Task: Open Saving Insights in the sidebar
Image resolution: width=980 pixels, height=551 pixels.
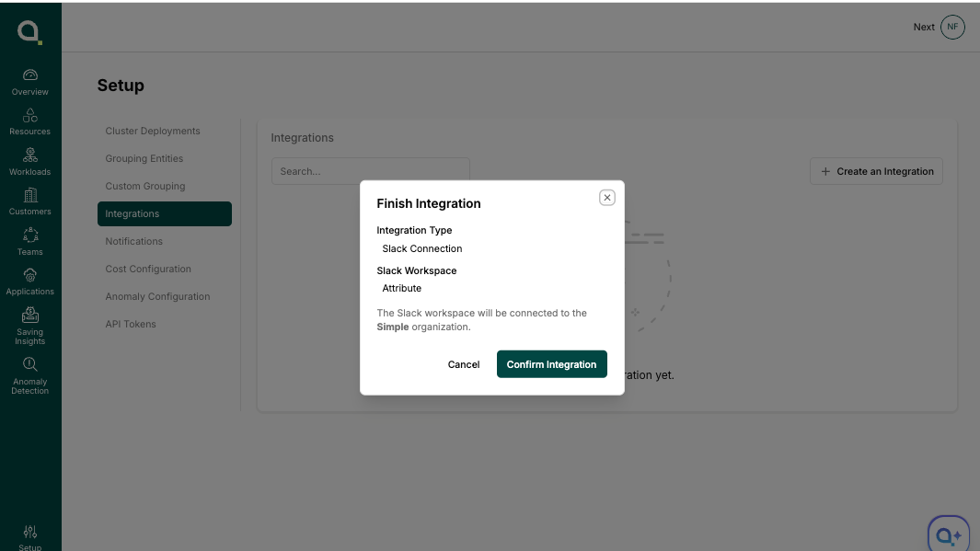Action: 30,327
